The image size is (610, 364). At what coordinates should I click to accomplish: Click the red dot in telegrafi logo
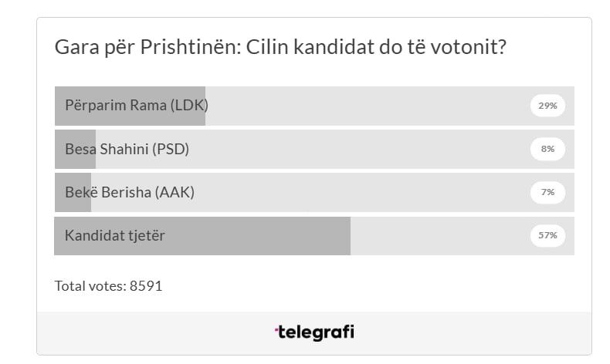tap(276, 329)
